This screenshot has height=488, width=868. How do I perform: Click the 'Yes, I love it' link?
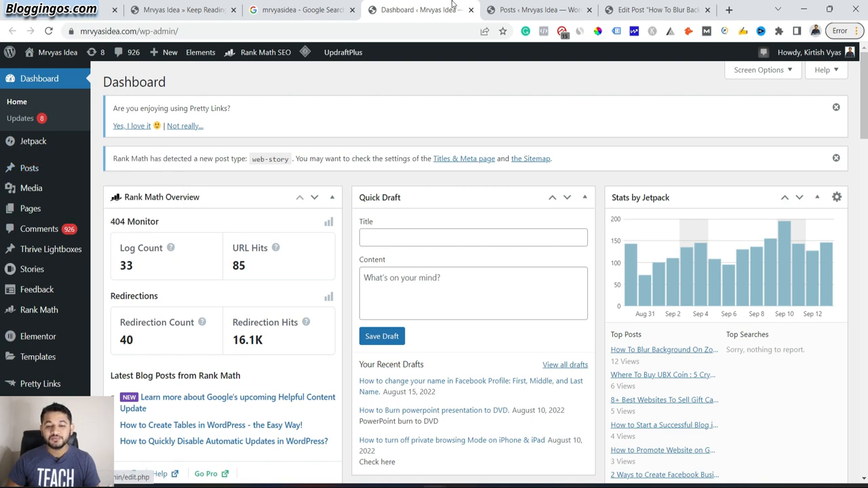pos(132,126)
